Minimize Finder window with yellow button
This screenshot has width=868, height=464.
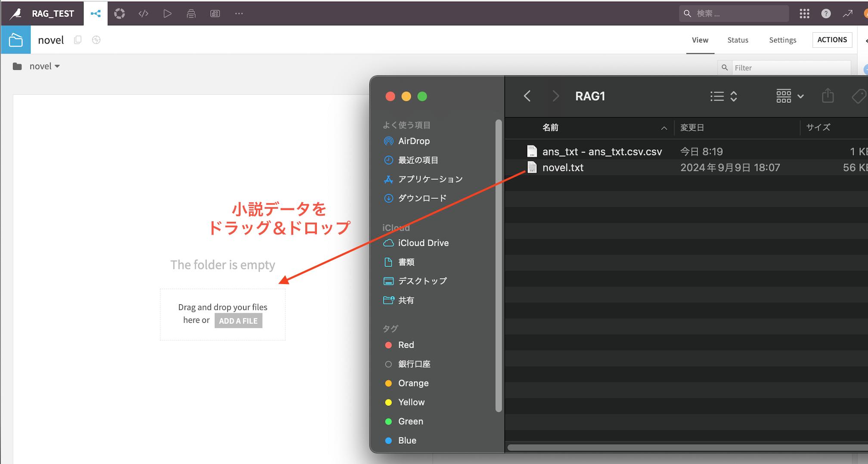[406, 96]
